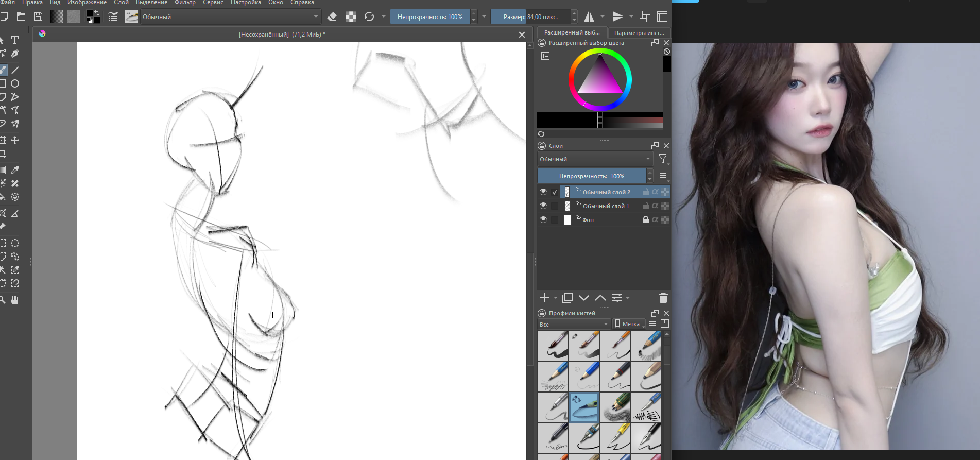Activate the Pan hand tool
The height and width of the screenshot is (460, 980).
pyautogui.click(x=15, y=300)
